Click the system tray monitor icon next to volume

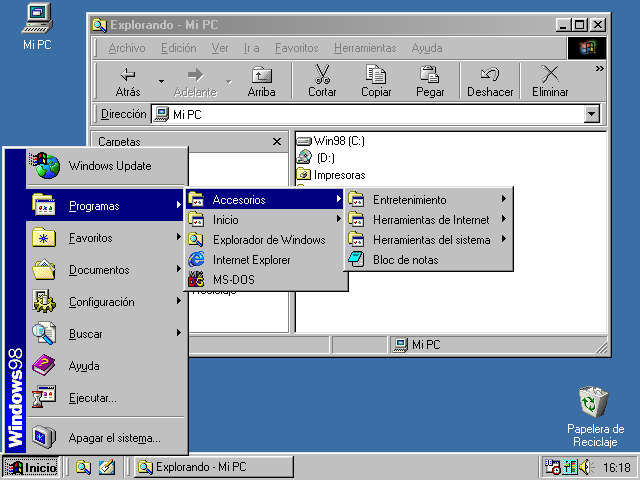tap(570, 467)
